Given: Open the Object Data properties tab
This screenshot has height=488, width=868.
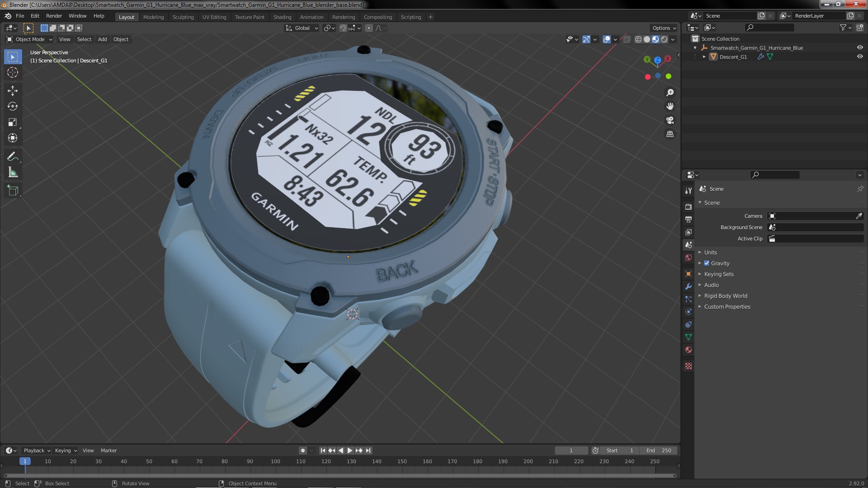Looking at the screenshot, I should coord(689,337).
